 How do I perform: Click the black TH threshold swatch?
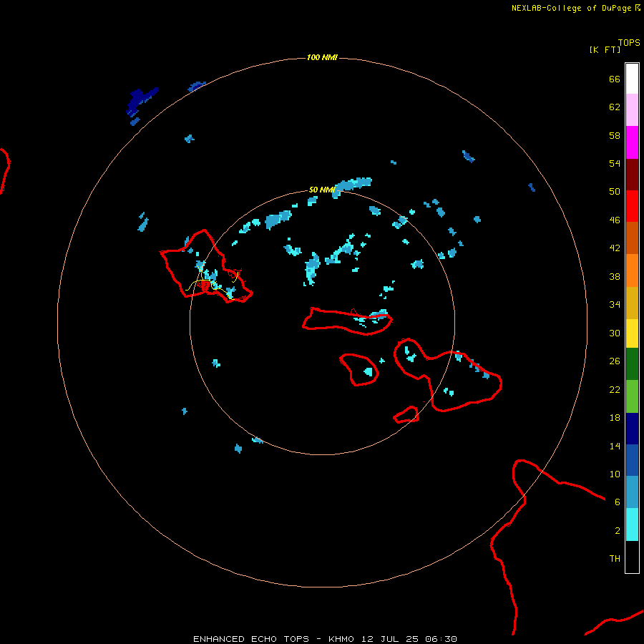click(632, 557)
